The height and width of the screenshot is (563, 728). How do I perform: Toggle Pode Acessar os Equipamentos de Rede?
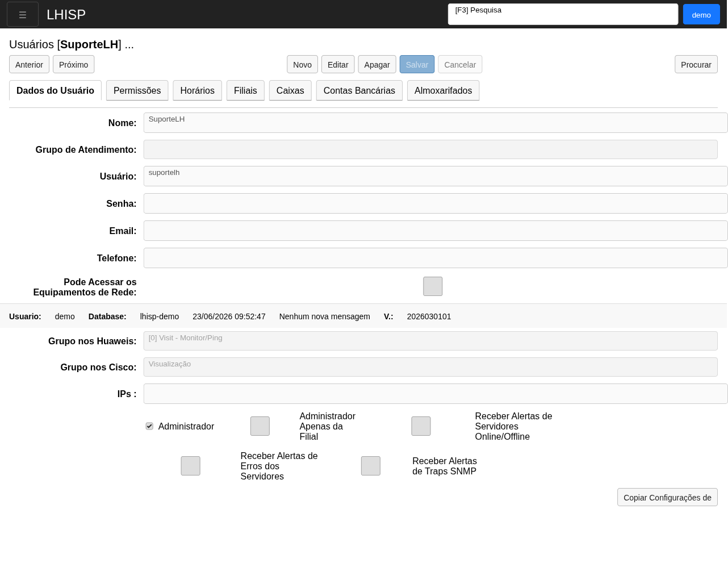pyautogui.click(x=433, y=286)
